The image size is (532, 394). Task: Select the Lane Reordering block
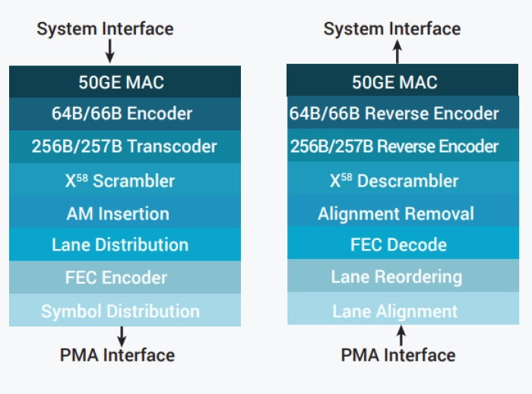pos(403,276)
